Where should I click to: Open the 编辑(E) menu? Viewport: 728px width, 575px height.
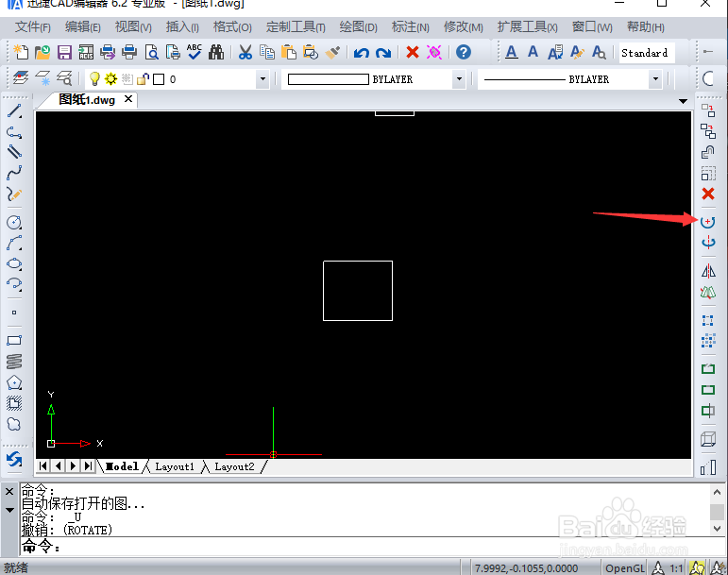coord(83,27)
